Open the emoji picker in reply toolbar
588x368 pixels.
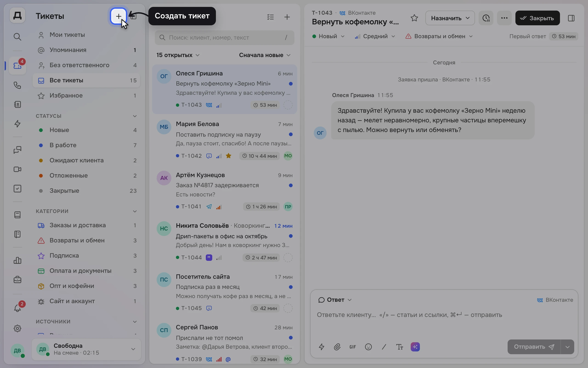(x=368, y=347)
